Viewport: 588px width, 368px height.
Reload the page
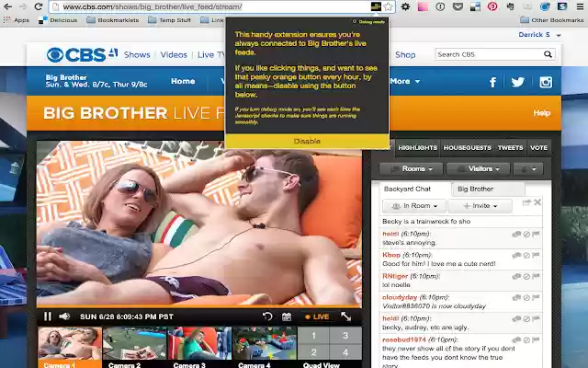(39, 6)
